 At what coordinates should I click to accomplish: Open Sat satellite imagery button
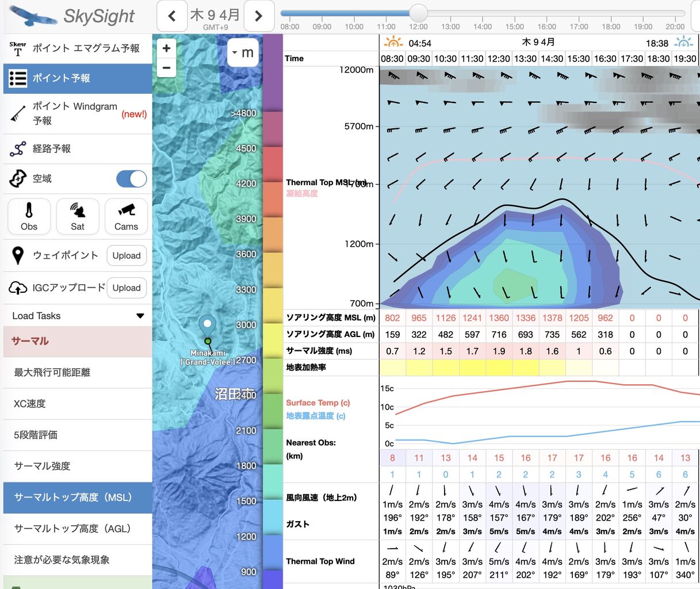pyautogui.click(x=78, y=216)
